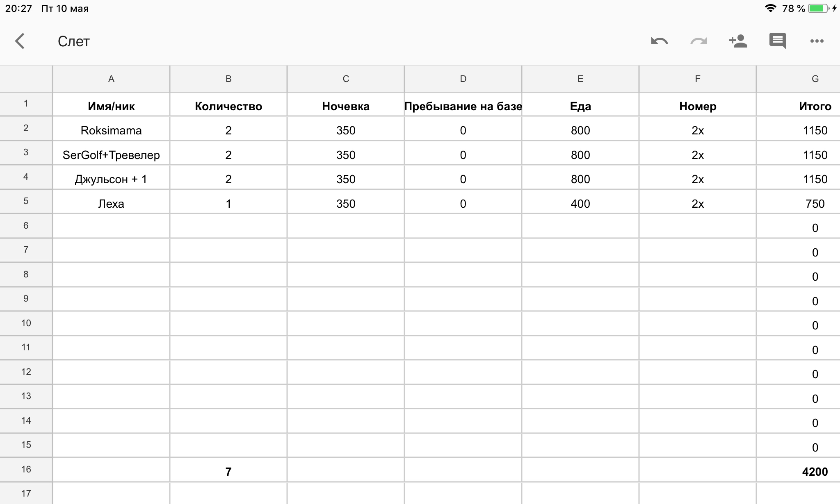Open the three-dot more options menu

tap(817, 41)
